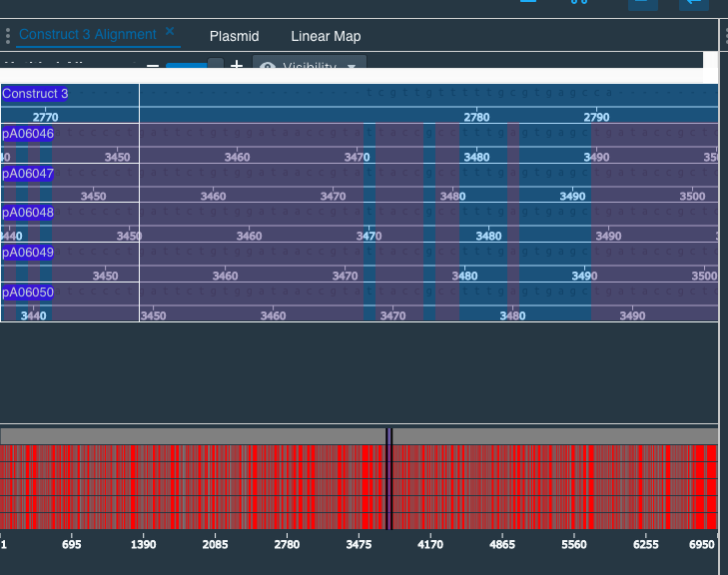Select the pA06048 track label
This screenshot has height=575, width=728.
(28, 213)
